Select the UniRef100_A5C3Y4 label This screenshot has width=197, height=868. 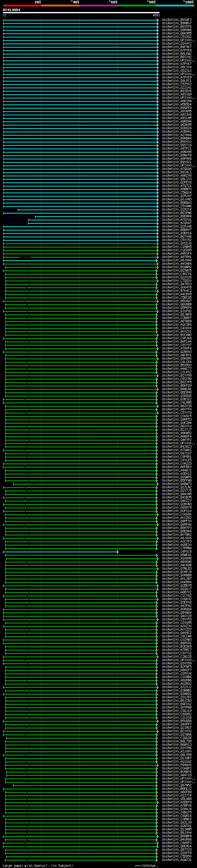tap(176, 67)
